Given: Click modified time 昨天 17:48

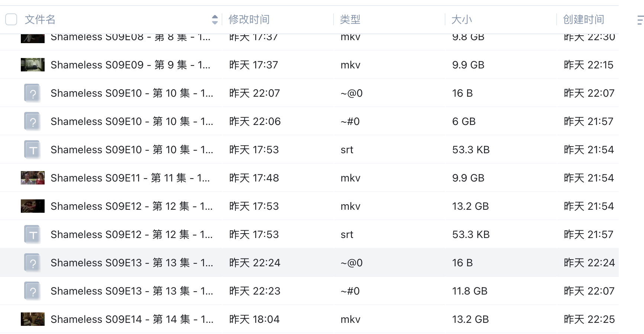Looking at the screenshot, I should click(254, 178).
